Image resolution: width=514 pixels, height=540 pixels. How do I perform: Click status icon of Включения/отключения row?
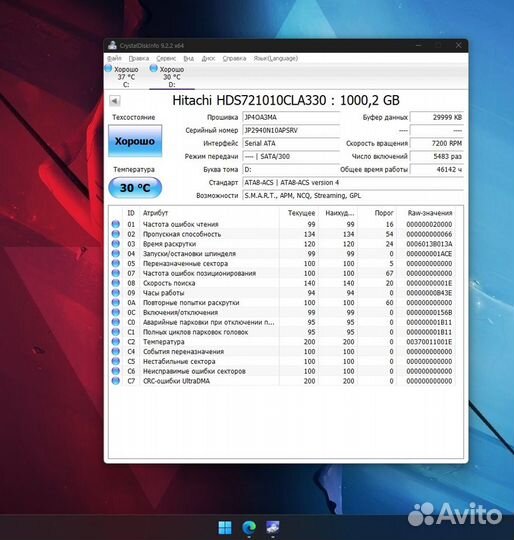coord(116,312)
